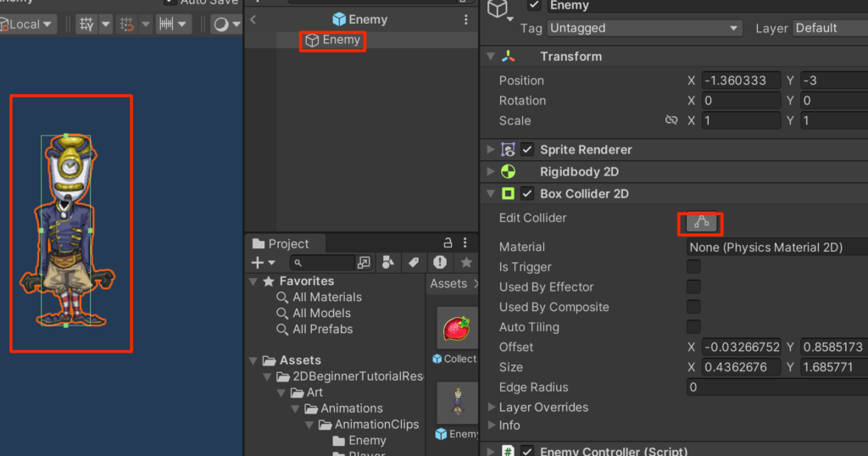This screenshot has width=868, height=456.
Task: Open Hierarchy prefab options kebab menu
Action: pyautogui.click(x=465, y=20)
